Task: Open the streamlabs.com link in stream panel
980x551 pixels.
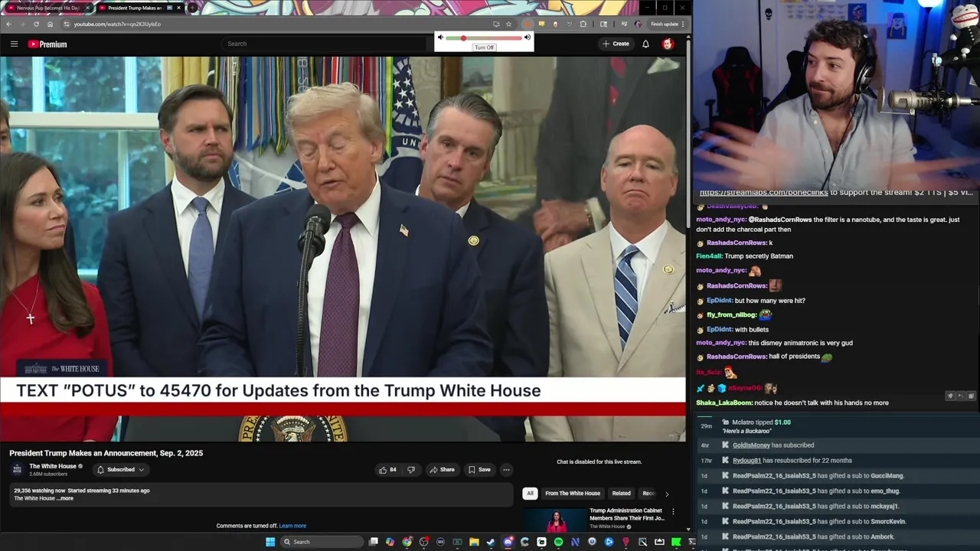Action: coord(763,193)
